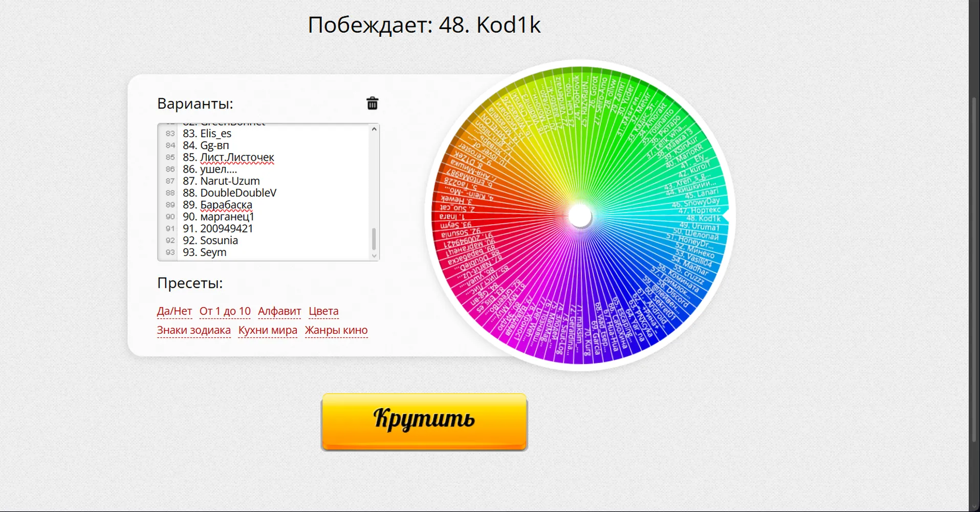This screenshot has width=980, height=512.
Task: Click the white center hub of the wheel
Action: point(580,216)
